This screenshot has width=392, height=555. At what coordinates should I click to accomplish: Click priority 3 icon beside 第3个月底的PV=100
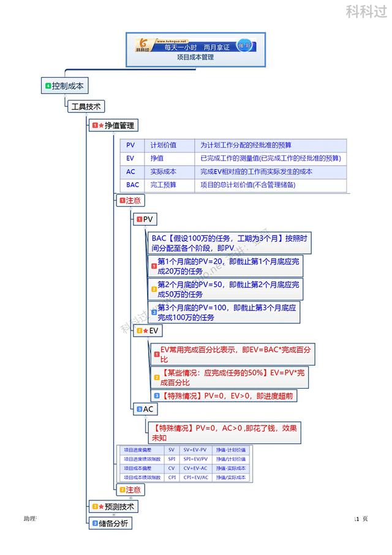coord(154,312)
